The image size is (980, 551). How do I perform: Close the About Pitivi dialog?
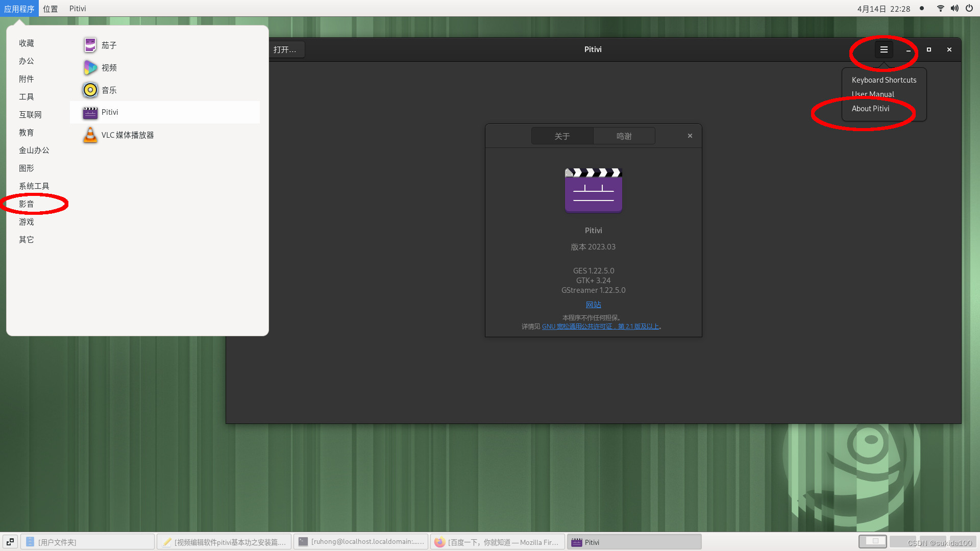click(x=690, y=136)
